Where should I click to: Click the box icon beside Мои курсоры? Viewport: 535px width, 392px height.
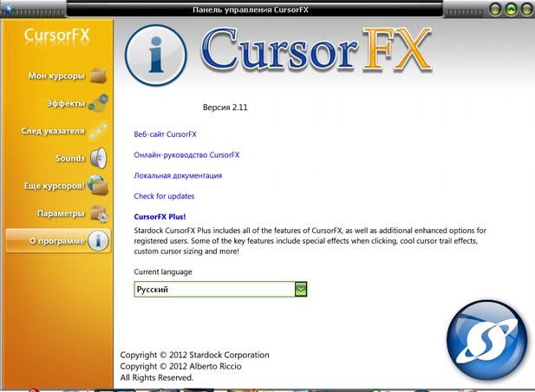click(99, 75)
